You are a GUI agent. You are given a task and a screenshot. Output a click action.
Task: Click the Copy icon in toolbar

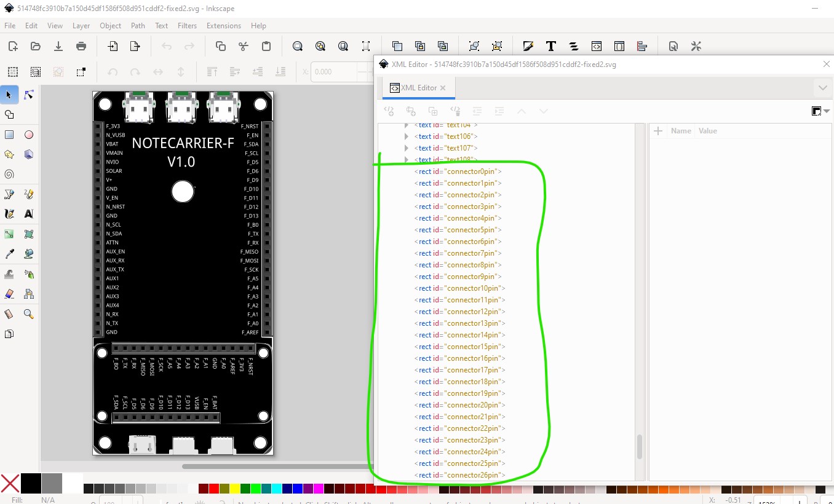point(221,46)
